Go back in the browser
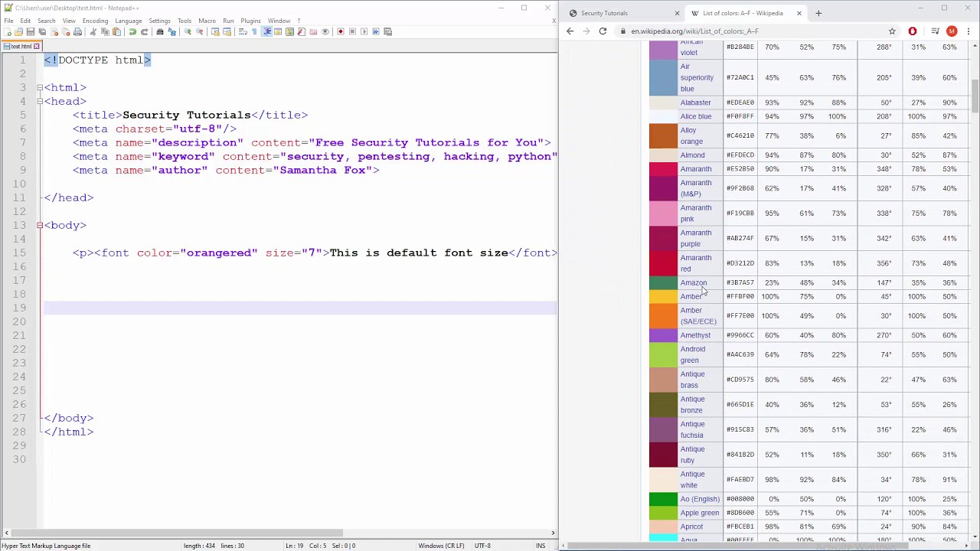The height and width of the screenshot is (551, 980). point(570,31)
